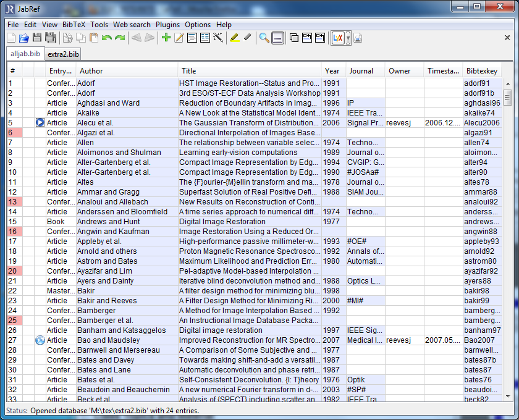Switch to the alljab.bib tab
The image size is (519, 420).
pos(25,54)
